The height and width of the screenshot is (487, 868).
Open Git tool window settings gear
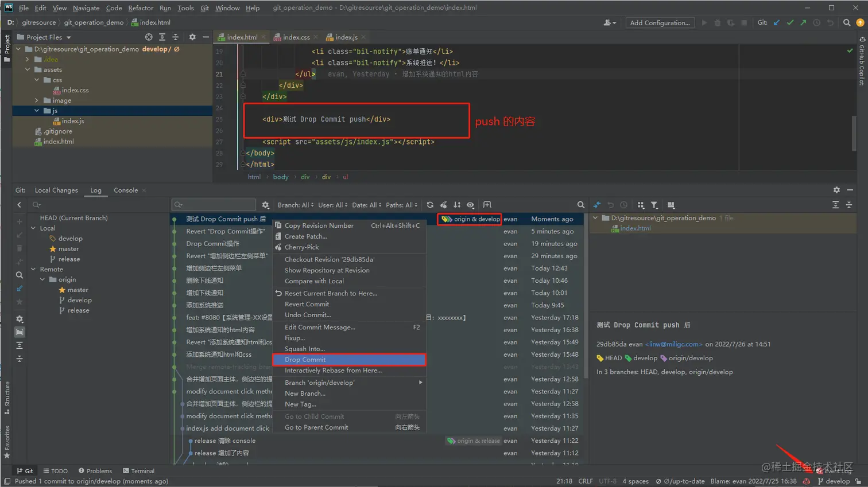[836, 190]
